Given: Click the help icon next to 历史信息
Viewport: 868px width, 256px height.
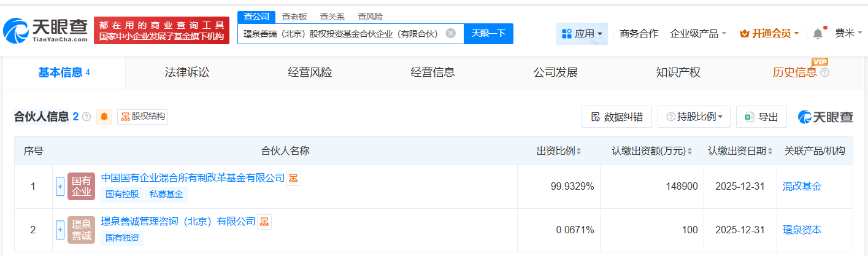Looking at the screenshot, I should pyautogui.click(x=824, y=72).
